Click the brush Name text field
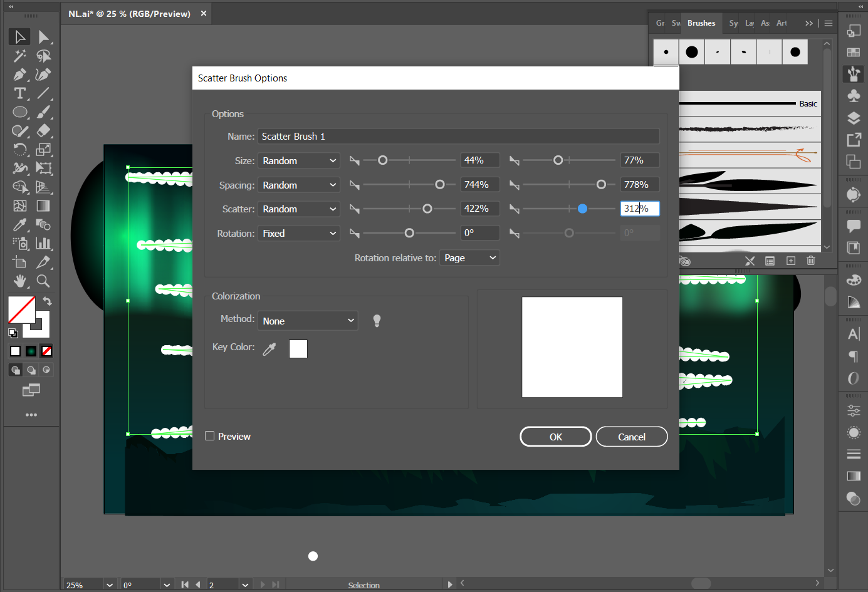This screenshot has width=868, height=592. pyautogui.click(x=458, y=137)
